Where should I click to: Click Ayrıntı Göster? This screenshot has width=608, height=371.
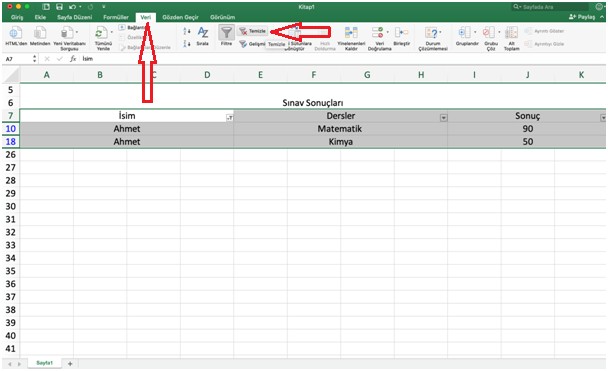pyautogui.click(x=544, y=31)
